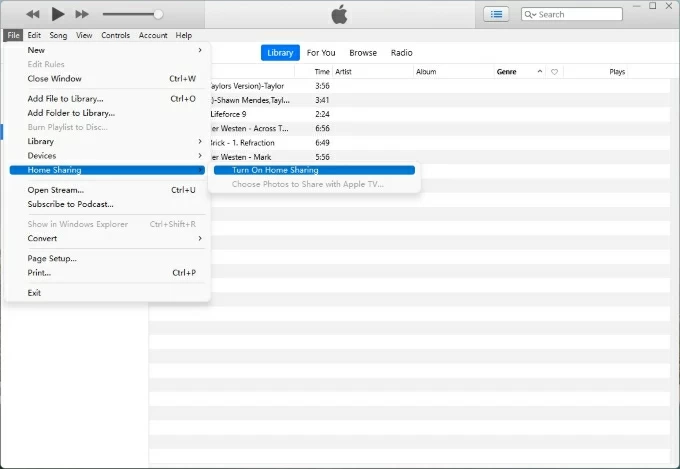
Task: Expand the New submenu
Action: coord(108,50)
